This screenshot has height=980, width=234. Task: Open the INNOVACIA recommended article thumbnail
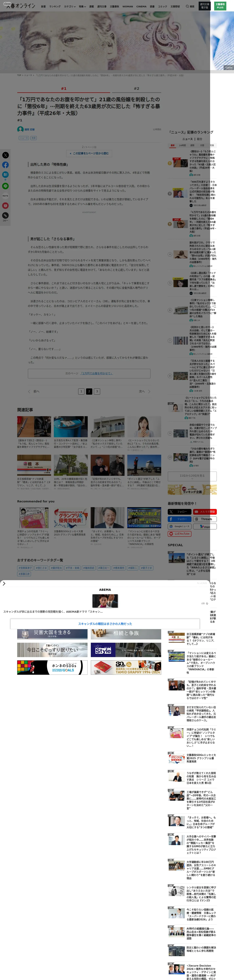[x=144, y=518]
